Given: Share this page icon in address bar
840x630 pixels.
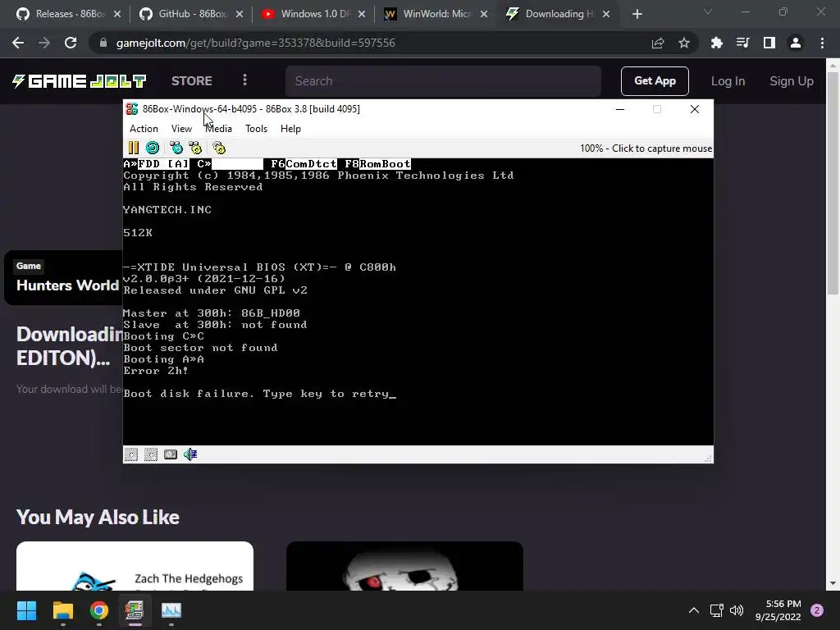Looking at the screenshot, I should click(x=658, y=43).
